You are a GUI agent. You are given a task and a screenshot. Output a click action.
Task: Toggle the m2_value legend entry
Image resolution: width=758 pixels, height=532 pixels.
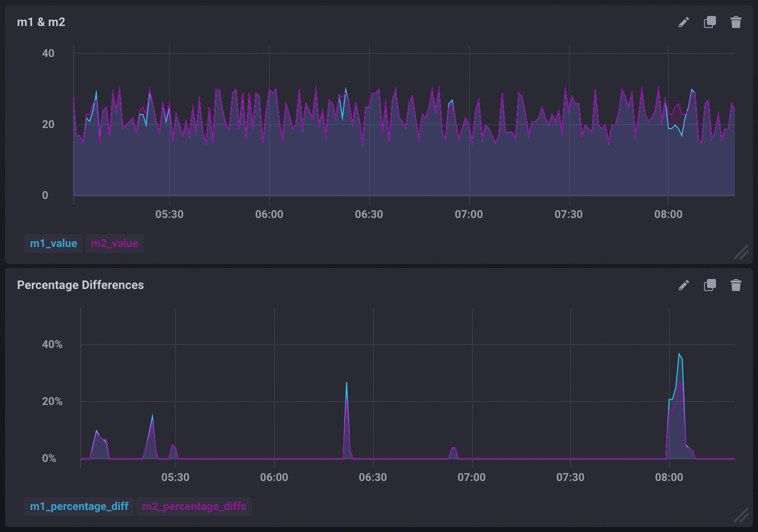pyautogui.click(x=114, y=243)
